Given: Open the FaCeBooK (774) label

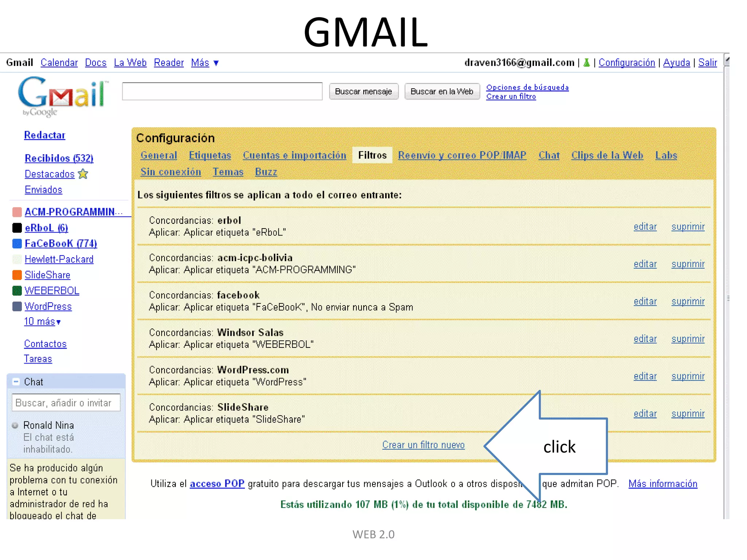Looking at the screenshot, I should coord(61,244).
